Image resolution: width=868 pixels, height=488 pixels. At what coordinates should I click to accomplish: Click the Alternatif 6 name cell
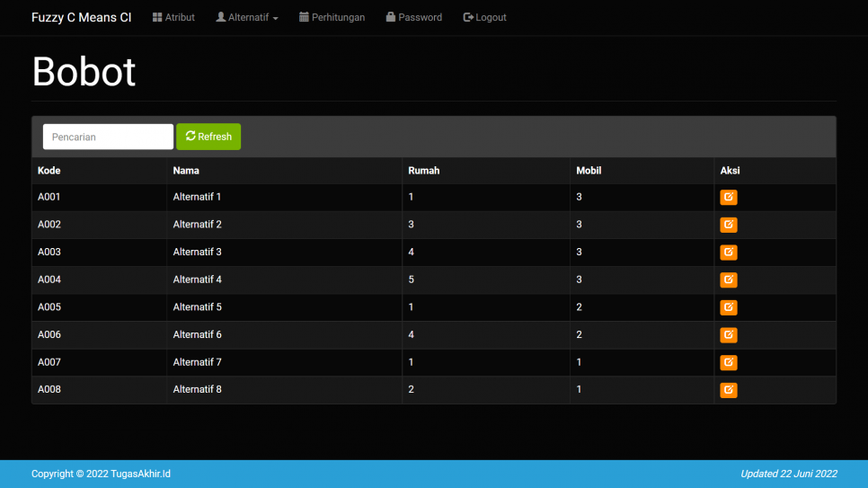click(x=285, y=334)
